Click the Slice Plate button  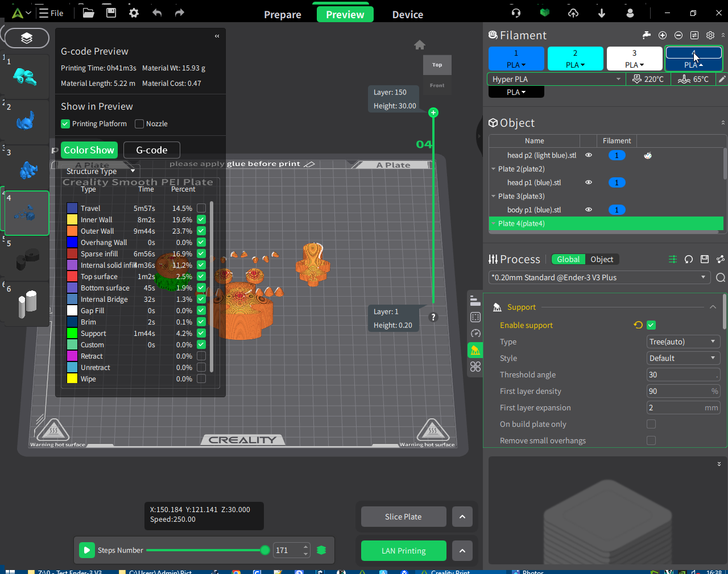tap(403, 517)
